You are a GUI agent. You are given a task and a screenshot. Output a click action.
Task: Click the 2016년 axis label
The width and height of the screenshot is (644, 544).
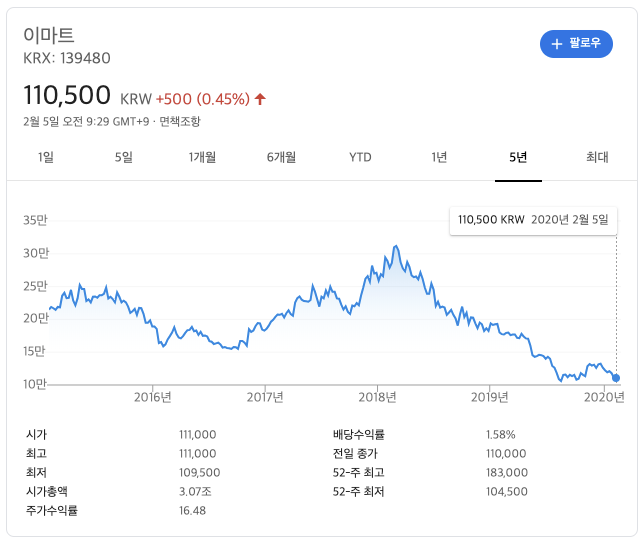pyautogui.click(x=152, y=397)
